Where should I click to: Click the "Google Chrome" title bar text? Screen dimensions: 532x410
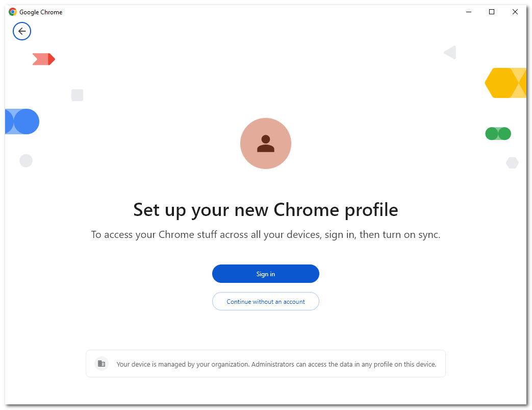pyautogui.click(x=41, y=12)
